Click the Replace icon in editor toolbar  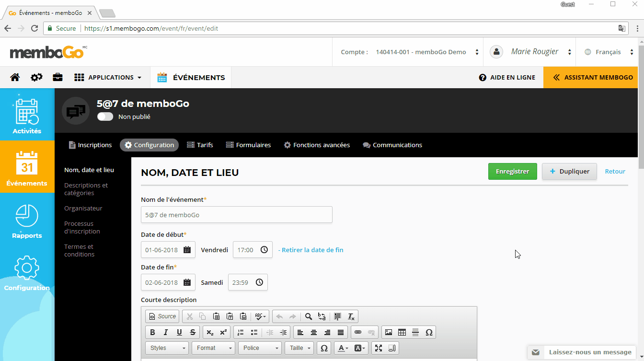tap(322, 316)
